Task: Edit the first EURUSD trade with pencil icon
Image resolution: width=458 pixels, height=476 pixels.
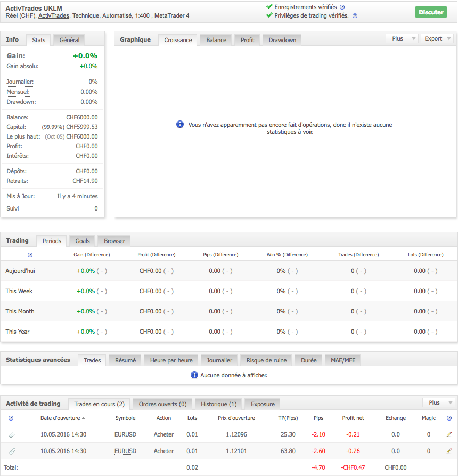Action: pyautogui.click(x=449, y=435)
